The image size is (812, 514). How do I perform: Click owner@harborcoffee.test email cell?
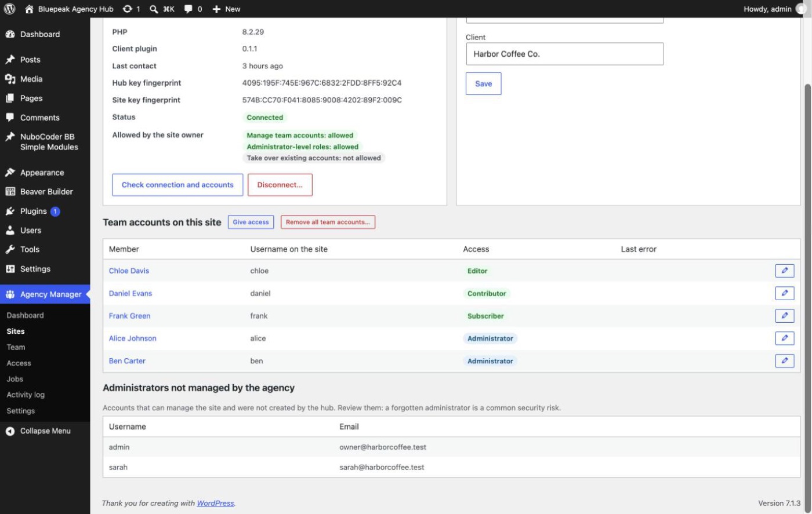tap(383, 447)
